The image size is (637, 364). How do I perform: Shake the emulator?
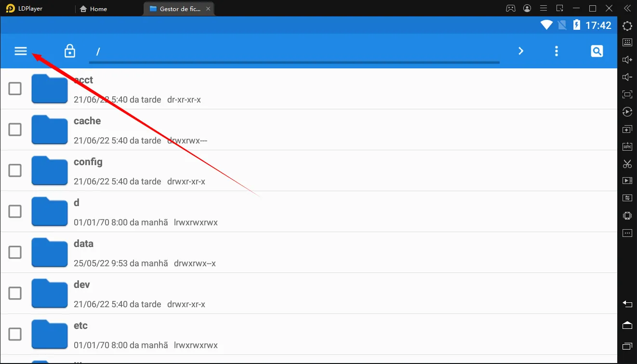[627, 216]
